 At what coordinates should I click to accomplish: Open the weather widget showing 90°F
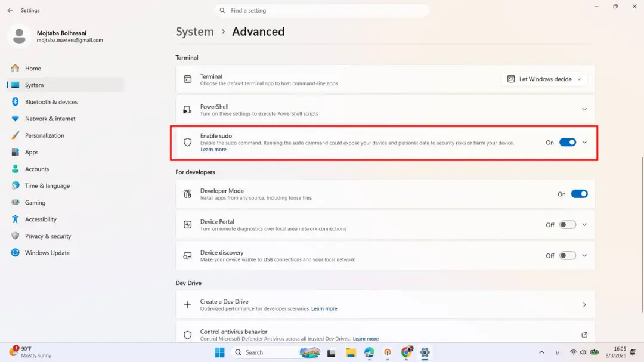click(x=30, y=352)
